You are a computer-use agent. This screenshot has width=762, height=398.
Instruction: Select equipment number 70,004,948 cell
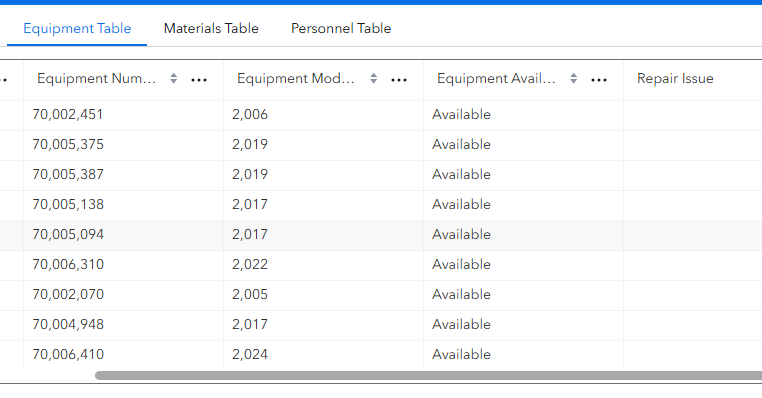coord(123,325)
